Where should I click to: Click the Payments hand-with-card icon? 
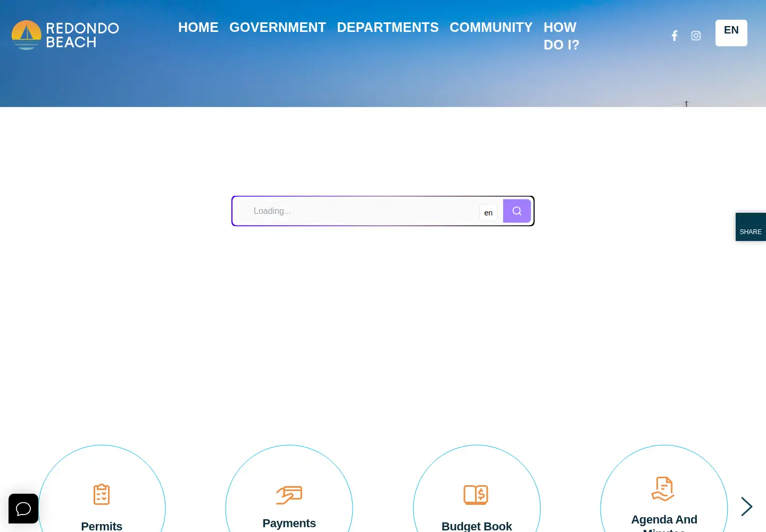289,495
